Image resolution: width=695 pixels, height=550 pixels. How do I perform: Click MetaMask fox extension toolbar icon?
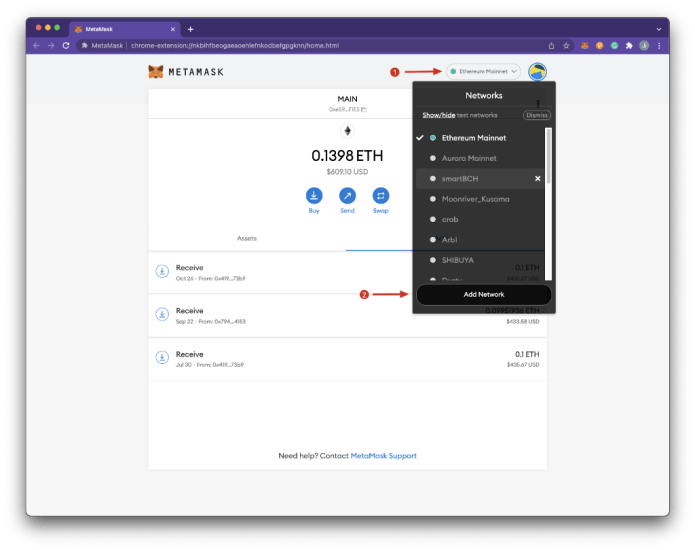tap(585, 46)
